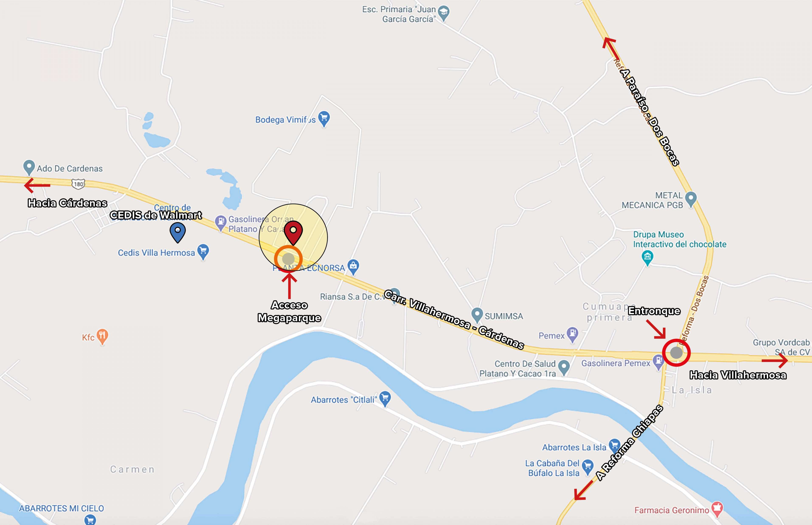Click the Gasolinera Pemex fuel pump icon
812x525 pixels.
coord(658,362)
